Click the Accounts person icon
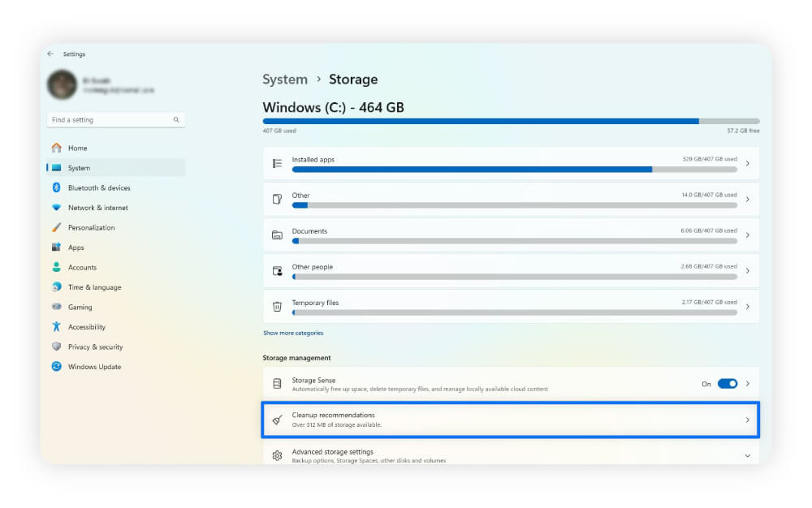Viewport: 812px width, 508px height. point(57,267)
